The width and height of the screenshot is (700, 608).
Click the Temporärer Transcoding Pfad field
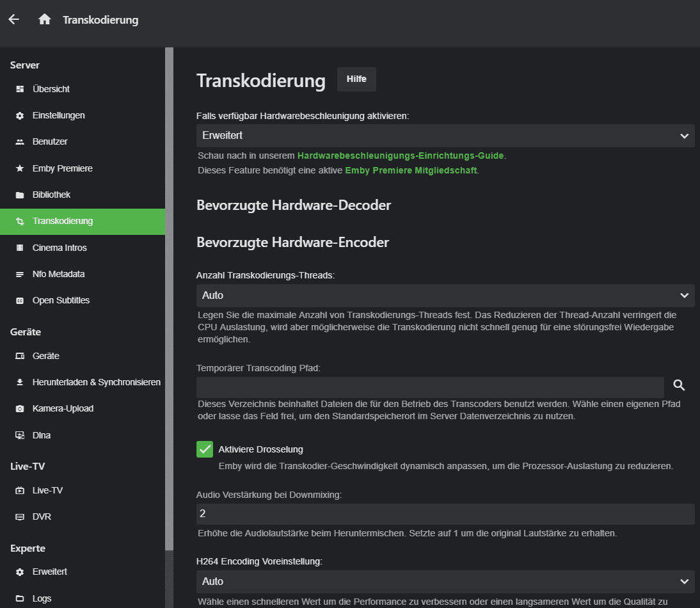[x=430, y=387]
